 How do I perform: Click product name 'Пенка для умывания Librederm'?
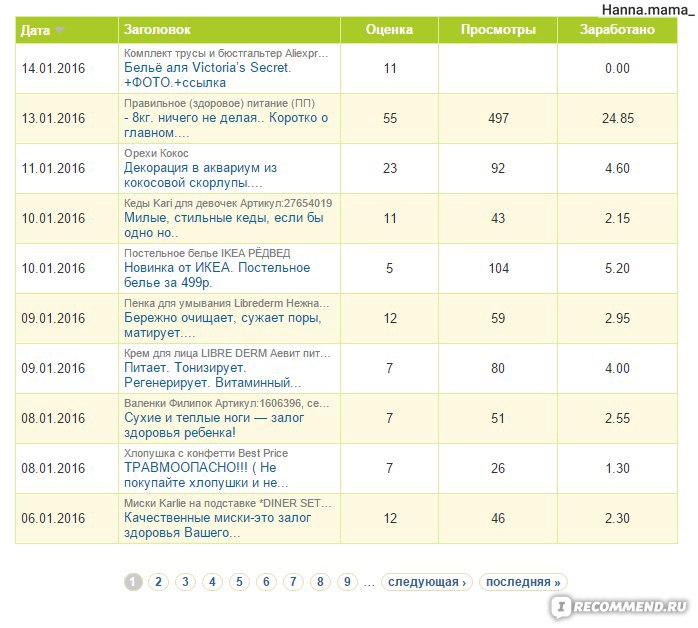(x=227, y=303)
